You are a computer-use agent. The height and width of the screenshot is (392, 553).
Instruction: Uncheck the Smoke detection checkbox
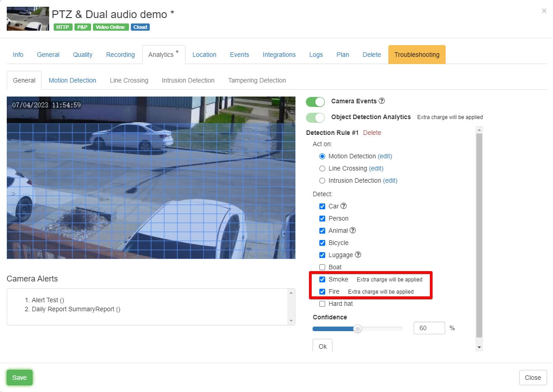(x=322, y=279)
